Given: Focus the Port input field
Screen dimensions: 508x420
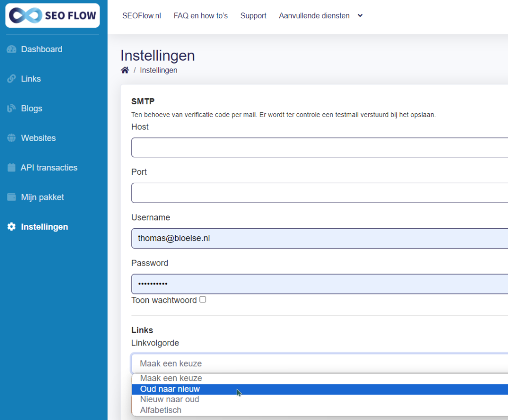Looking at the screenshot, I should tap(319, 193).
